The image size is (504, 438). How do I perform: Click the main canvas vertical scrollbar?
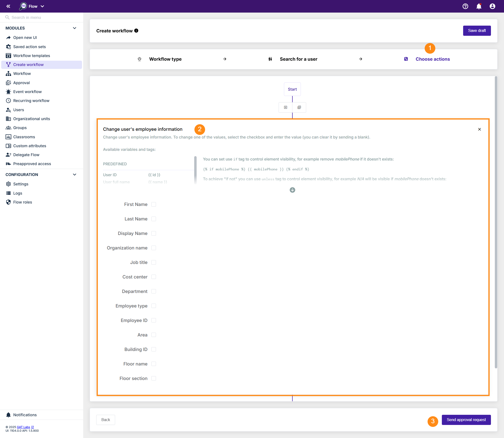click(496, 222)
